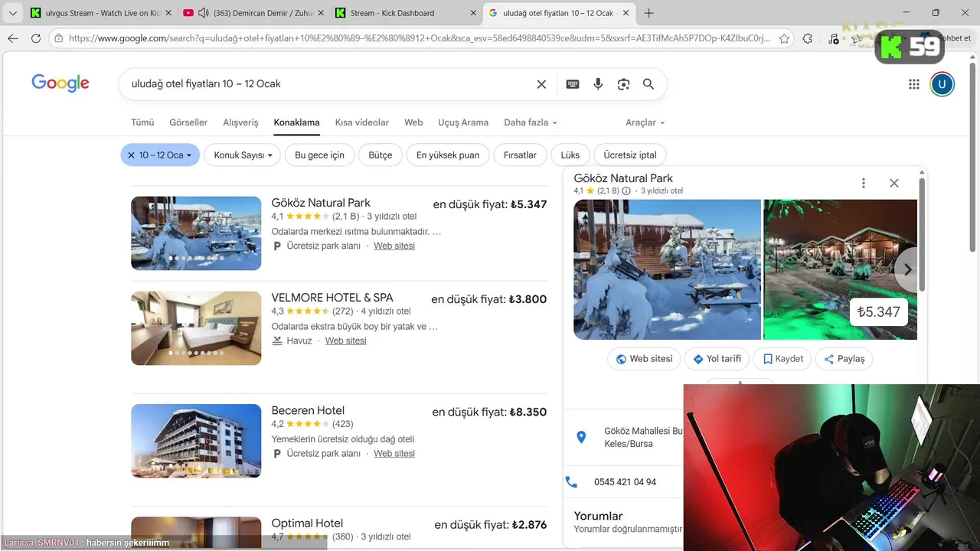Open the tab search dropdown arrow
The height and width of the screenshot is (551, 980).
12,13
